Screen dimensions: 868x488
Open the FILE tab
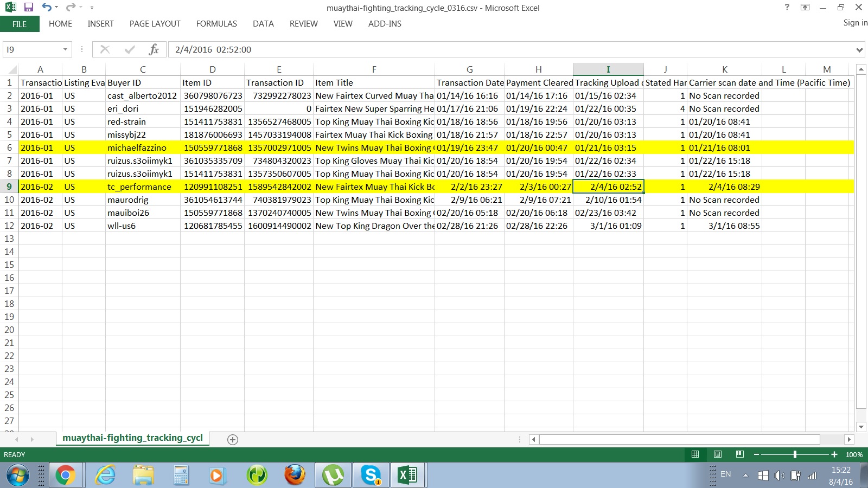pos(20,24)
